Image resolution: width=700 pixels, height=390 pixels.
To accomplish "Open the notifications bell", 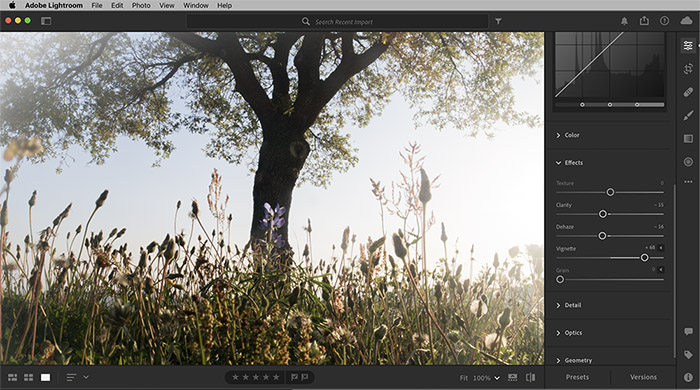I will tap(624, 21).
